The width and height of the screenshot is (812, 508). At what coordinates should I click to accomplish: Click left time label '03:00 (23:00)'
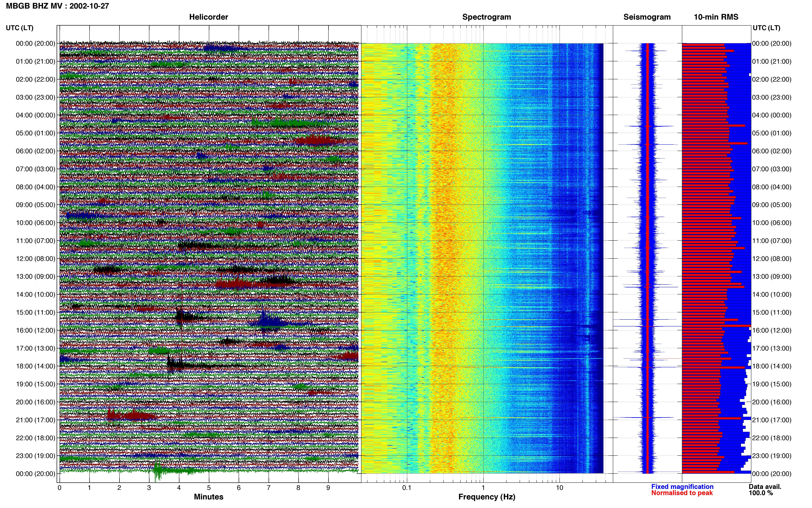click(x=36, y=97)
